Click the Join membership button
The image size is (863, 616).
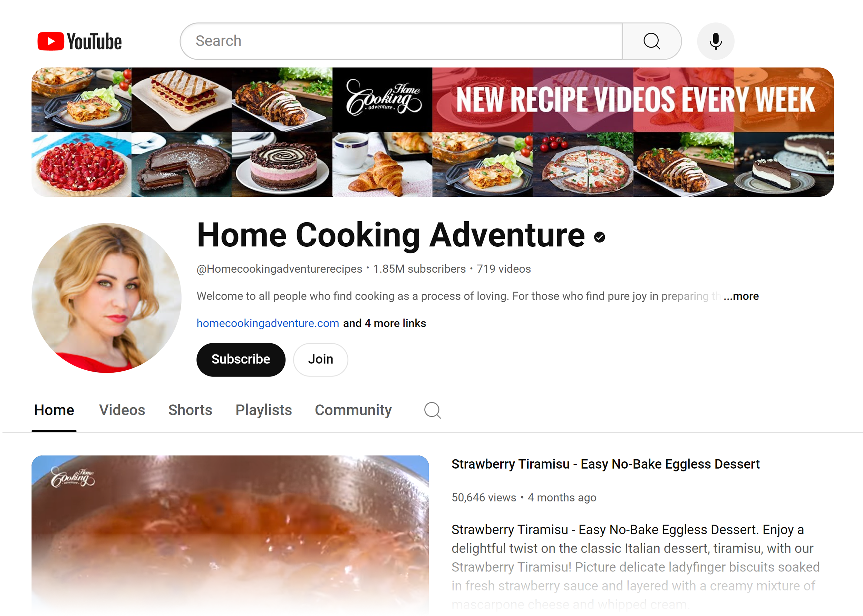pos(320,359)
